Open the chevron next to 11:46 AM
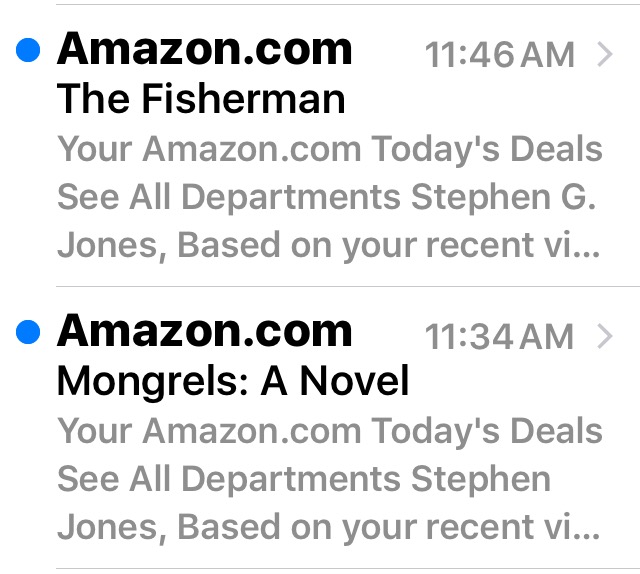This screenshot has height=574, width=640. [x=604, y=55]
